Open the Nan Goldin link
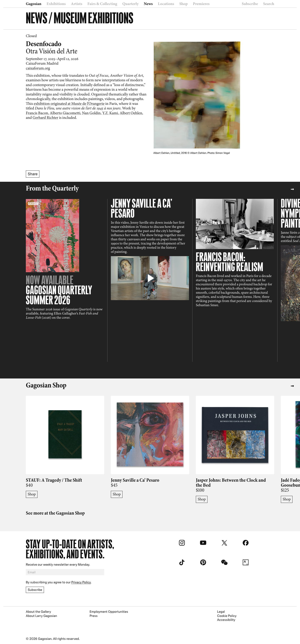 click(91, 113)
